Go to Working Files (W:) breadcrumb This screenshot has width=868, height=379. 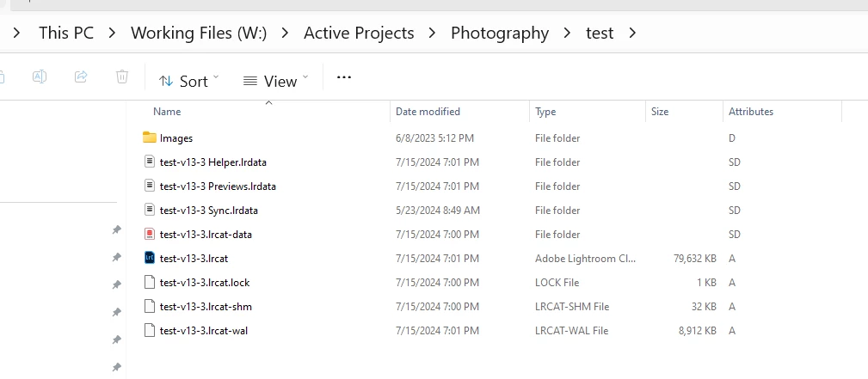[x=199, y=34]
